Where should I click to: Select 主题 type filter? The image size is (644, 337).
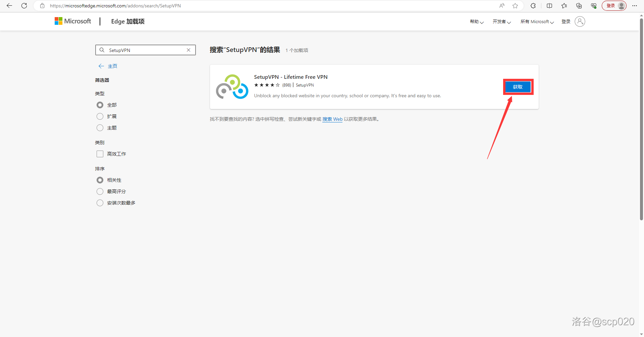coord(100,128)
